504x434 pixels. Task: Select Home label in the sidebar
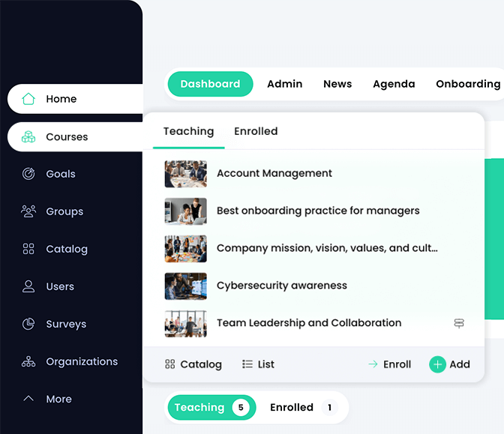click(61, 99)
